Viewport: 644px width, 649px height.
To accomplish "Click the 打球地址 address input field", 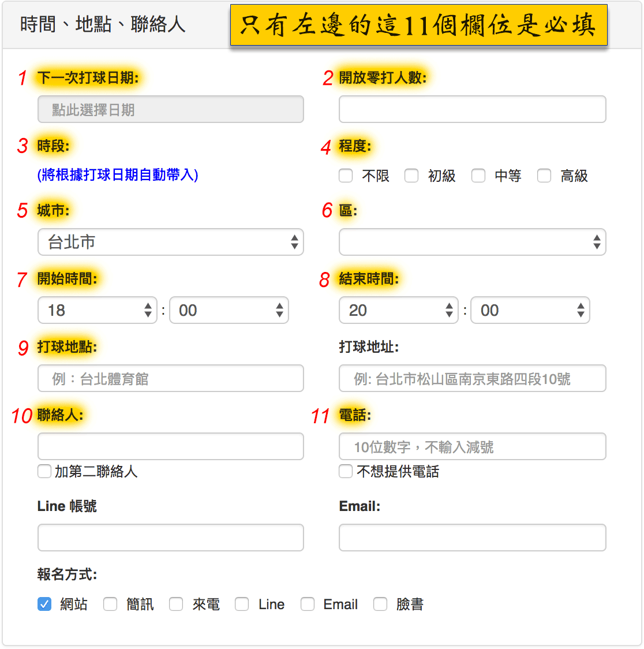I will coord(472,378).
